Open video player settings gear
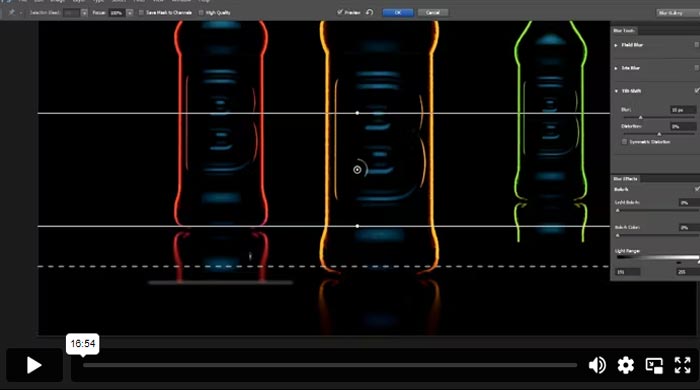This screenshot has width=700, height=390. click(625, 365)
